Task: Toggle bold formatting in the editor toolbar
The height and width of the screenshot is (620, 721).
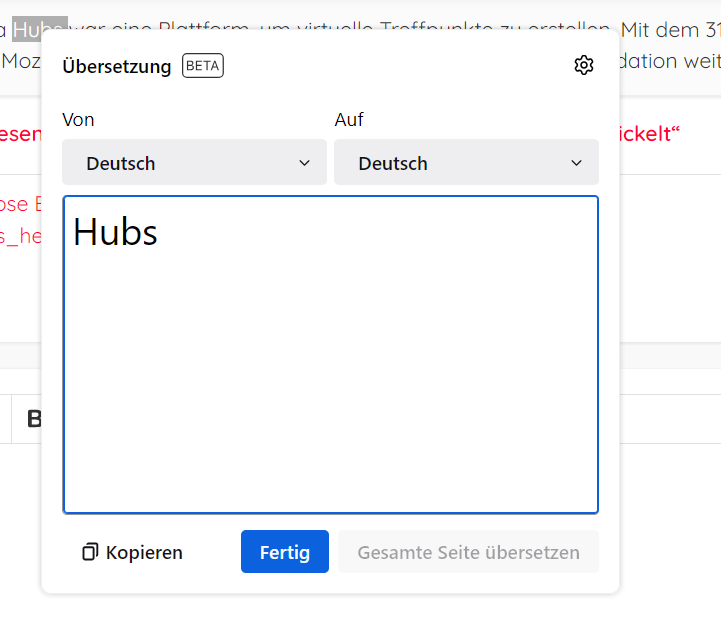Action: (x=33, y=419)
